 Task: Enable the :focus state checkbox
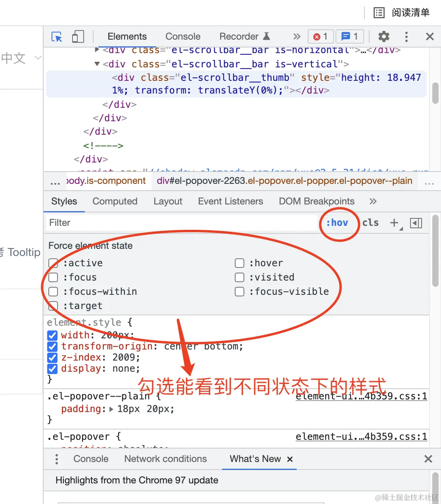(x=53, y=277)
